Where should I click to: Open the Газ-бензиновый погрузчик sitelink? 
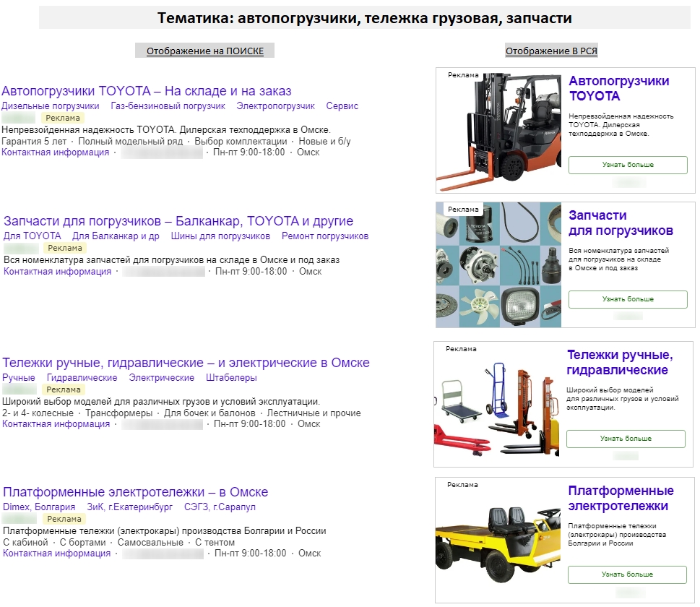coord(168,106)
